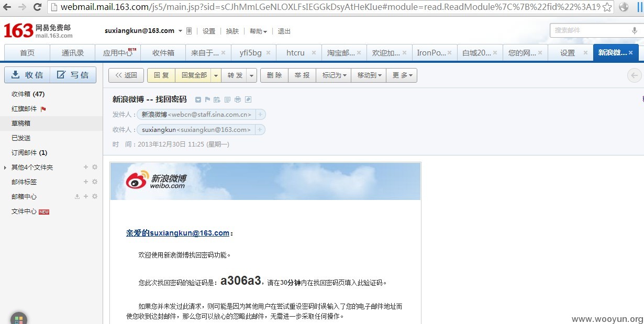Open the 标记为 dropdown
The image size is (644, 324).
(334, 75)
